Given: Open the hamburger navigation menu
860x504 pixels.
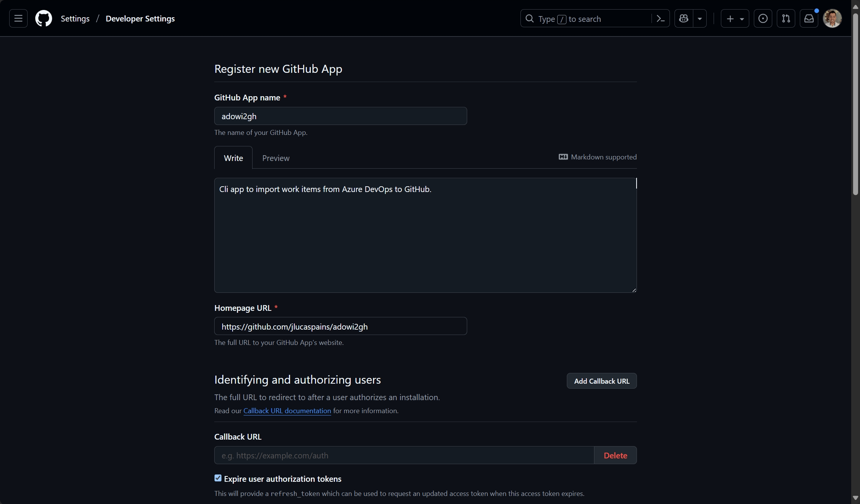Looking at the screenshot, I should [x=18, y=18].
